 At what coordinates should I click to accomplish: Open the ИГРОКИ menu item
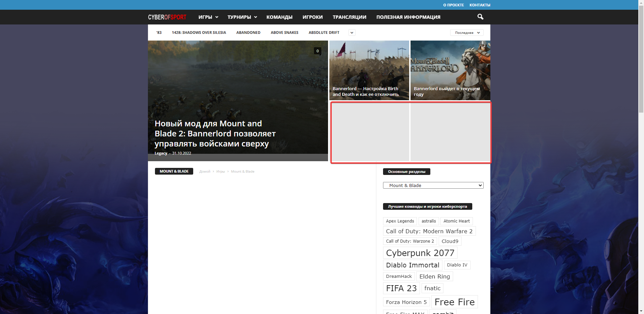[313, 17]
